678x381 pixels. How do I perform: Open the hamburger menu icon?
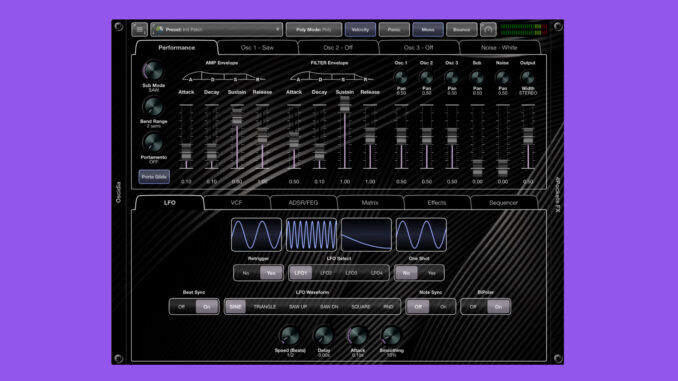click(139, 29)
